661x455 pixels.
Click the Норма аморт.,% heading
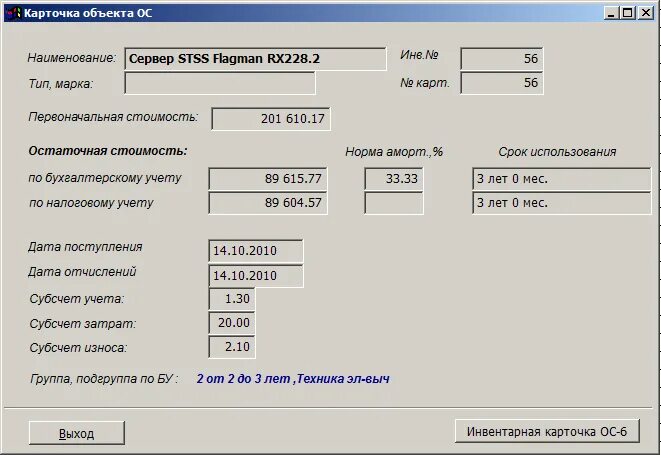coord(394,152)
